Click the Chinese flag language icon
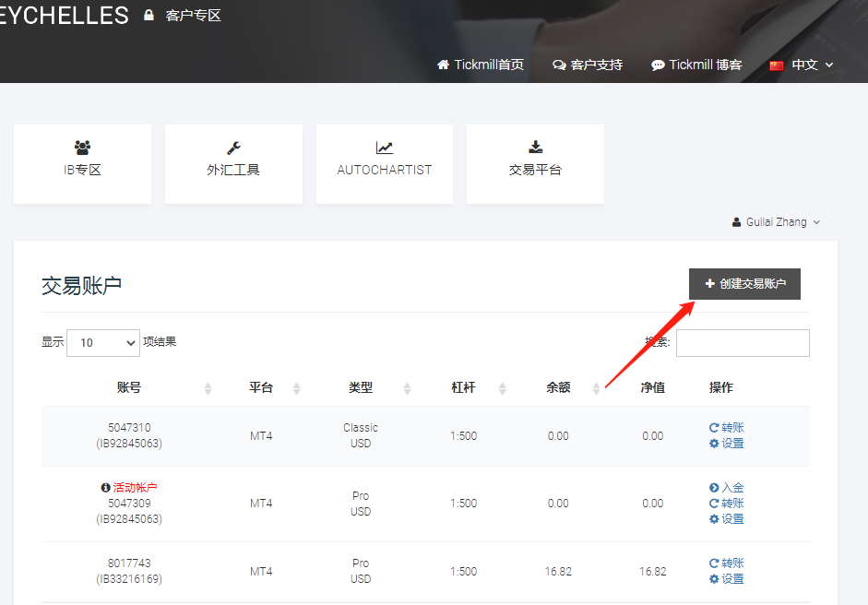This screenshot has width=868, height=605. (776, 65)
